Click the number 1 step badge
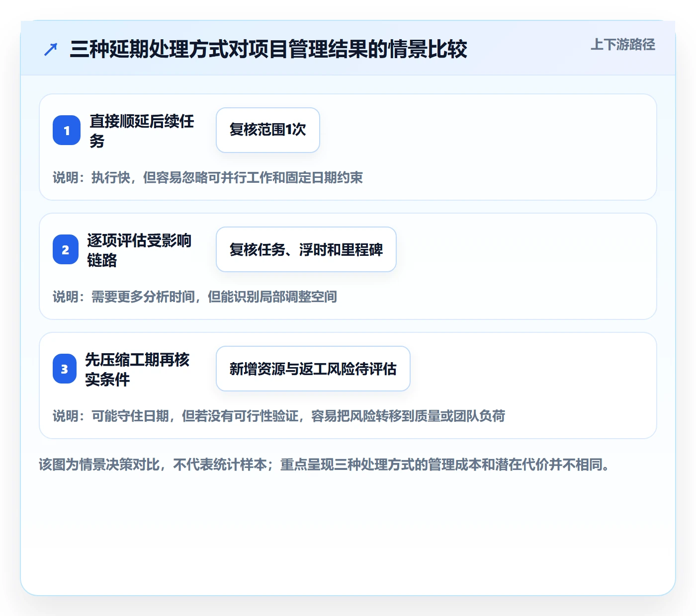 click(x=67, y=130)
